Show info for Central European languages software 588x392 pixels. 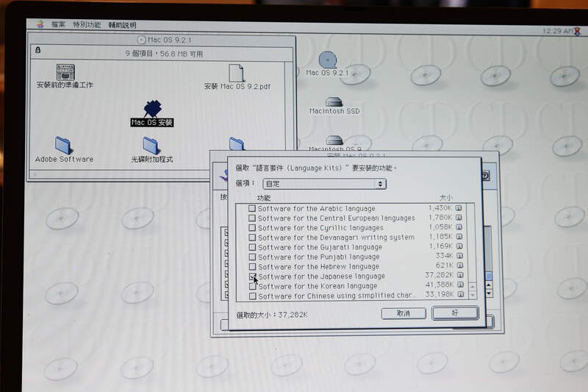point(459,218)
